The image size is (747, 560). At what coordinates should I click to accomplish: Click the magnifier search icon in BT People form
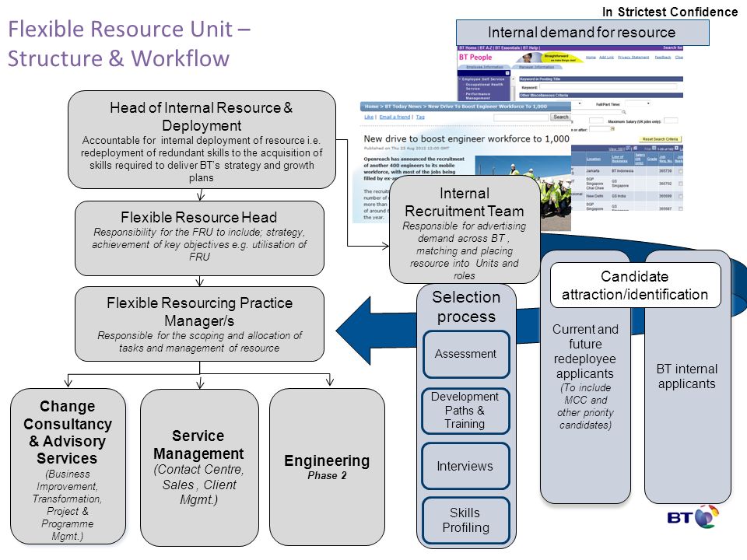[623, 112]
